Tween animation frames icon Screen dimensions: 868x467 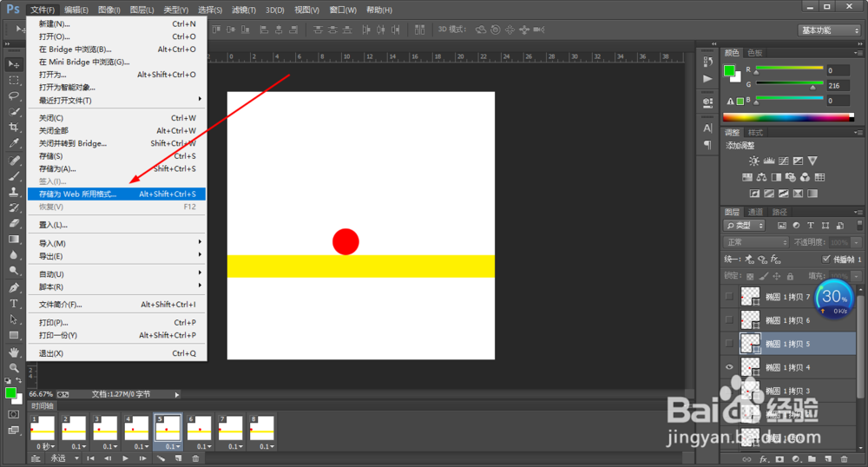161,458
